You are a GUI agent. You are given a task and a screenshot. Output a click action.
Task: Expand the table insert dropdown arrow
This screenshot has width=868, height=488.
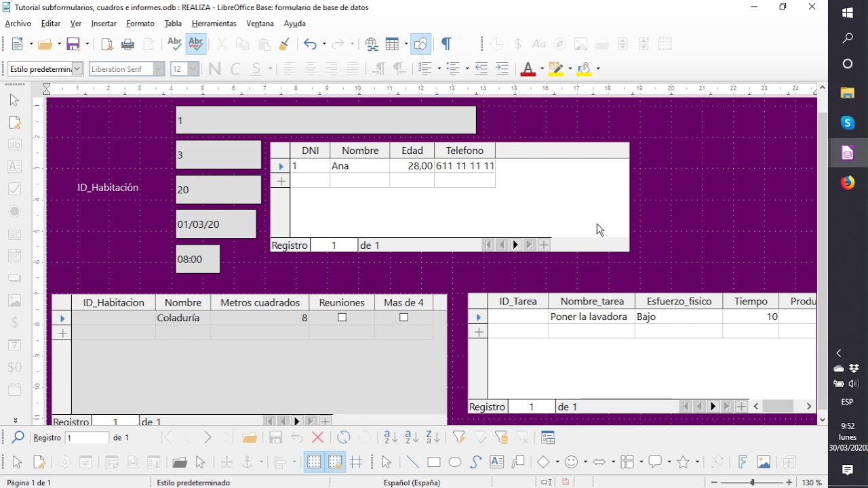tap(406, 45)
